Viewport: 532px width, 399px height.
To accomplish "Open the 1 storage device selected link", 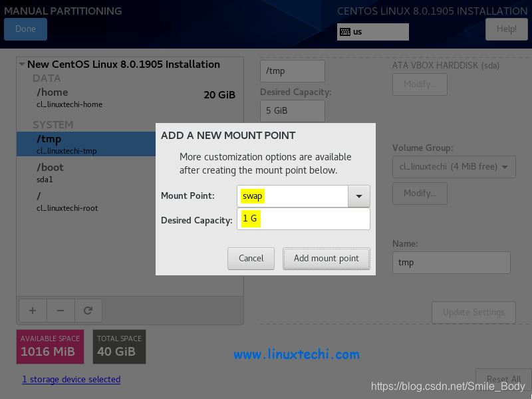I will 71,379.
